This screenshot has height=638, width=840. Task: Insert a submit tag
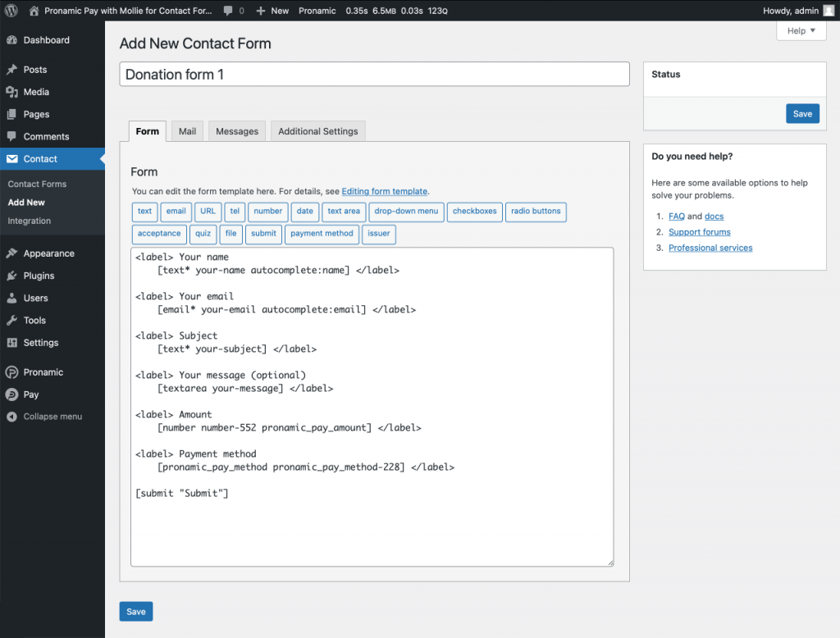(263, 234)
